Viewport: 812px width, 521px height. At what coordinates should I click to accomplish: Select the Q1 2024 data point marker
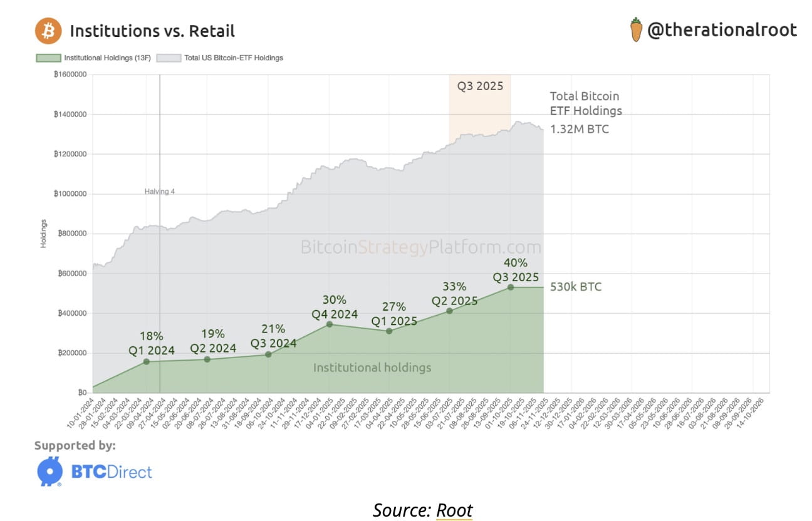pyautogui.click(x=147, y=361)
